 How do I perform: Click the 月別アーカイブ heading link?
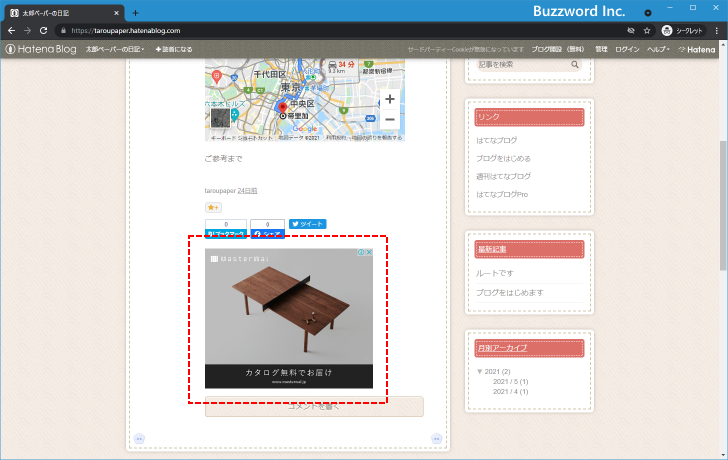tap(502, 348)
